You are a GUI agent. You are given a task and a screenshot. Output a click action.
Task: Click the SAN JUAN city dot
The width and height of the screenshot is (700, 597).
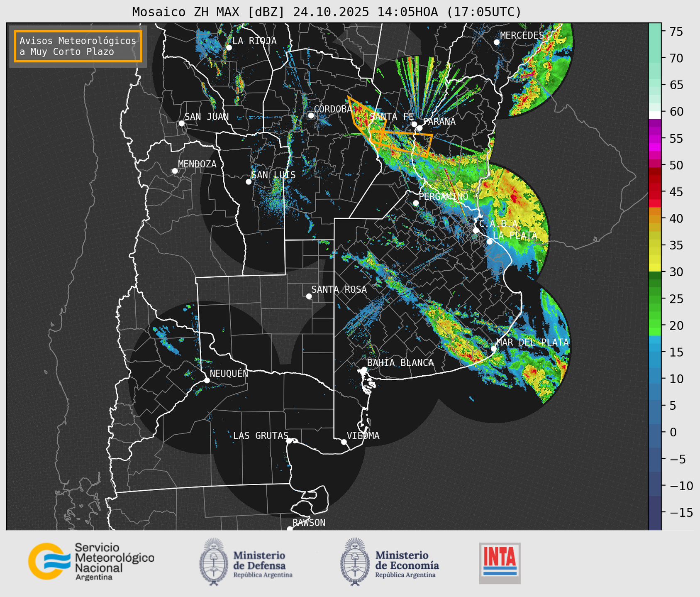181,123
